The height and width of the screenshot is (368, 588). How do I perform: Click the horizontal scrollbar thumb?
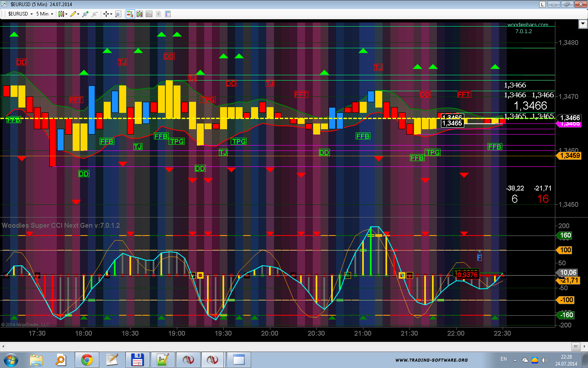pyautogui.click(x=575, y=347)
